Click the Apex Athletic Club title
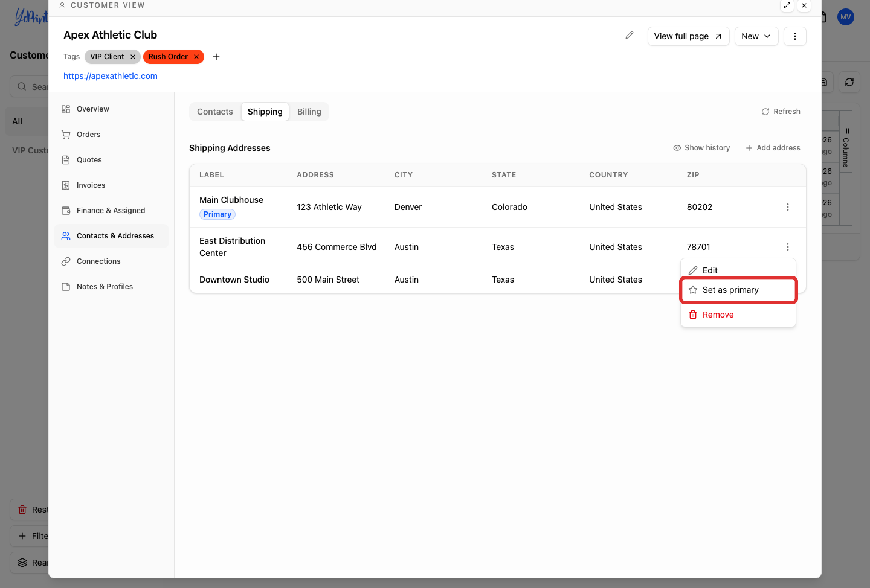 tap(111, 35)
